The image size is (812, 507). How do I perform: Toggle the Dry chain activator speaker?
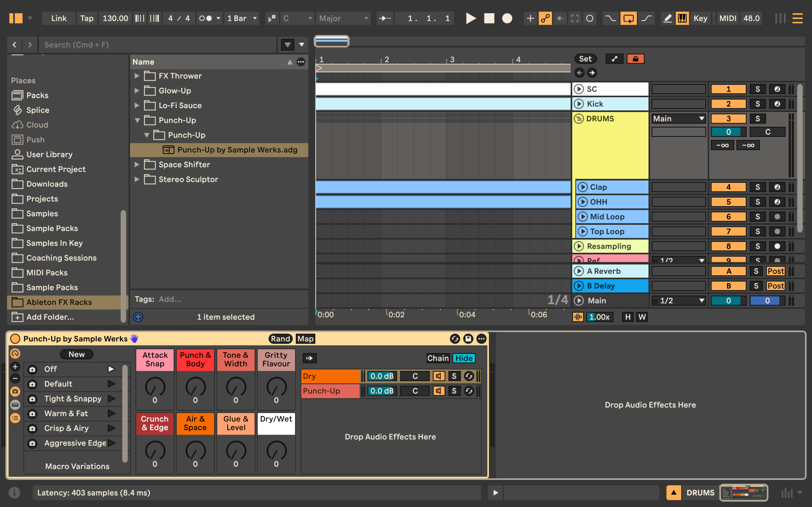(438, 376)
